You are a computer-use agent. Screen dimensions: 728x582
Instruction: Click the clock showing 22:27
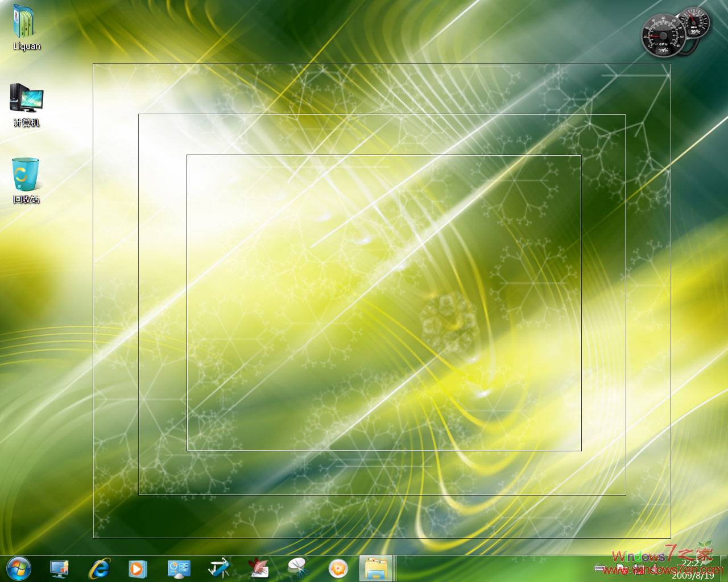[692, 564]
